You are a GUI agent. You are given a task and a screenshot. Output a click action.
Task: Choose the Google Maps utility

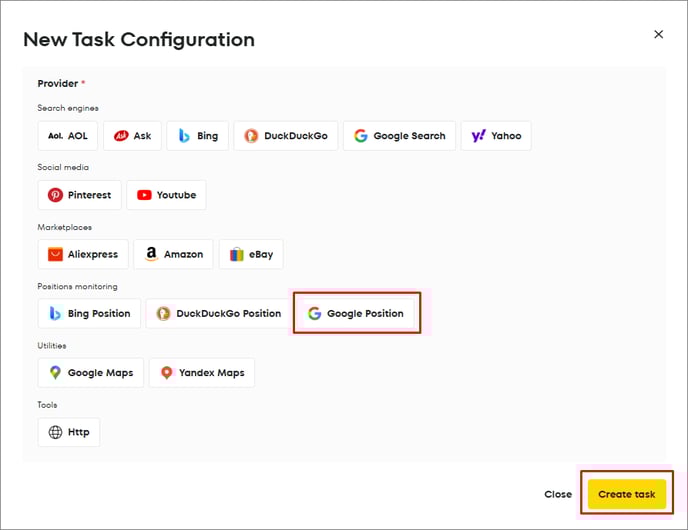pyautogui.click(x=91, y=372)
